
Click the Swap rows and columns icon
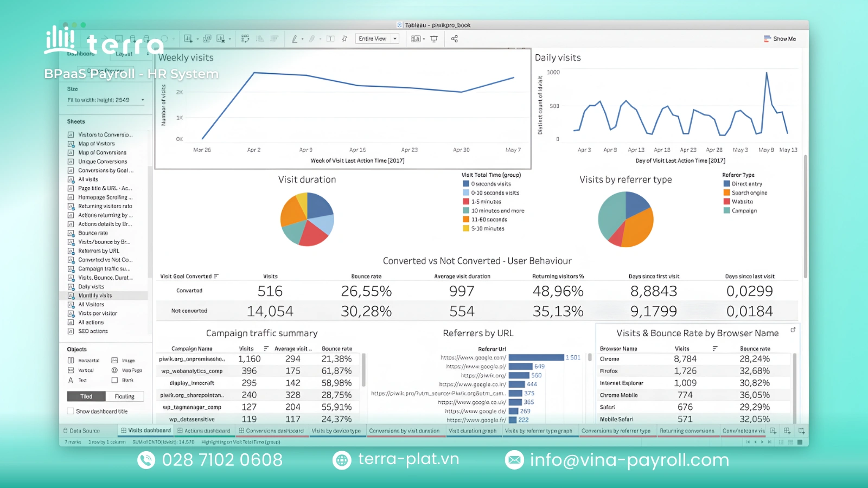(245, 38)
